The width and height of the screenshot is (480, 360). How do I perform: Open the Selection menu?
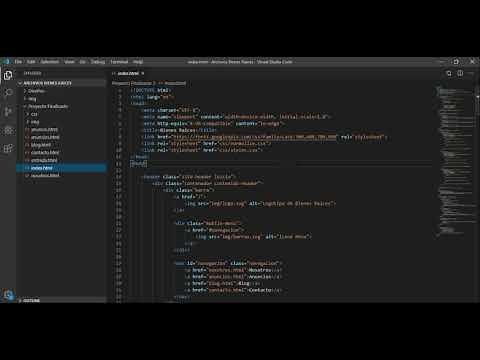[50, 62]
